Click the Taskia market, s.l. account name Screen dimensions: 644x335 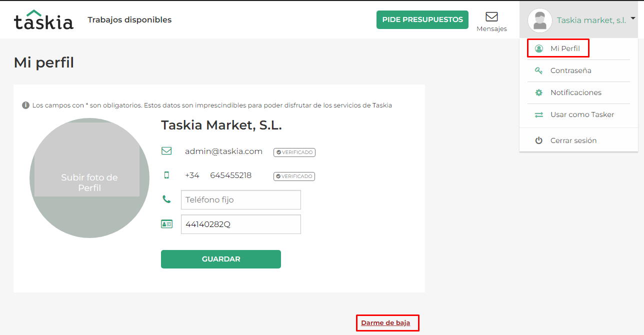tap(591, 20)
